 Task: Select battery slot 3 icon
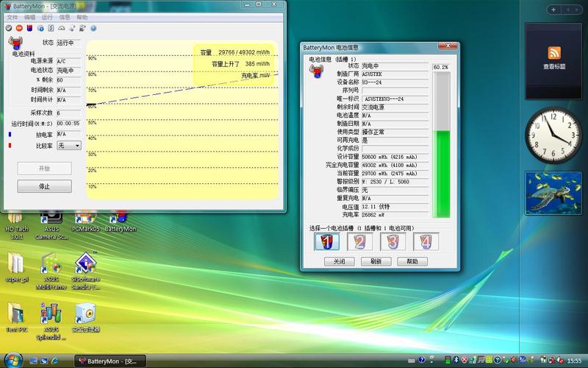pyautogui.click(x=392, y=242)
